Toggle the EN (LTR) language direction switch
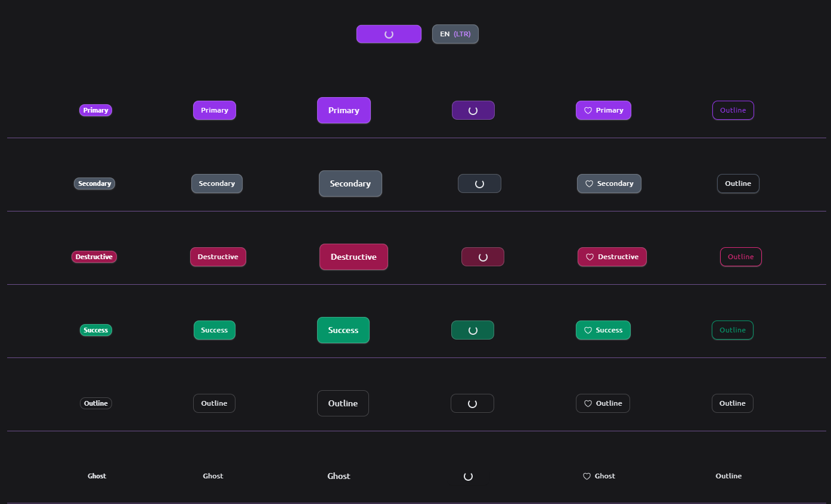Viewport: 831px width, 504px height. click(455, 34)
